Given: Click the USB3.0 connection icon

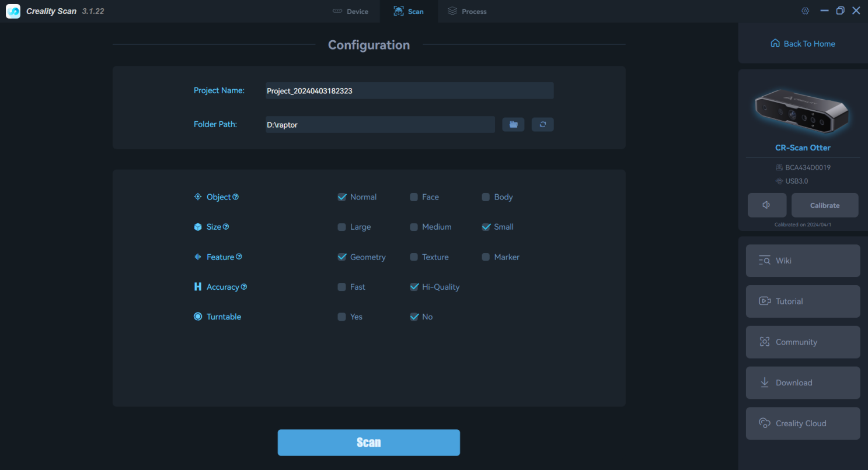Looking at the screenshot, I should [x=779, y=181].
